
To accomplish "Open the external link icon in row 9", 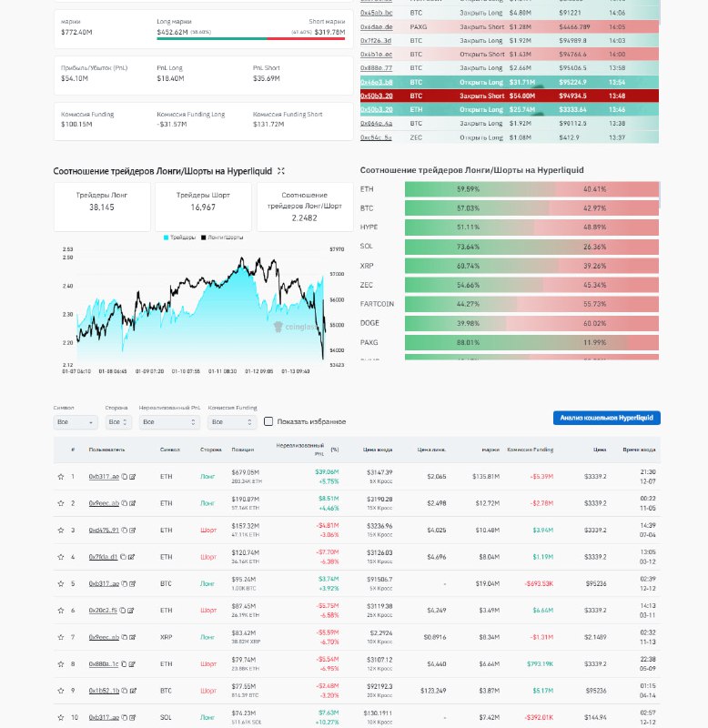I will [132, 691].
